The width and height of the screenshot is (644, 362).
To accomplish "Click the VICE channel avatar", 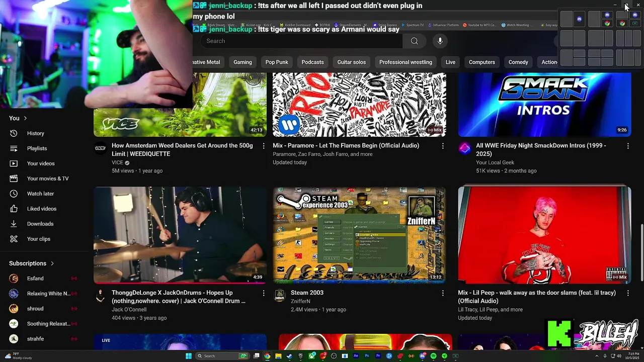I will 100,148.
